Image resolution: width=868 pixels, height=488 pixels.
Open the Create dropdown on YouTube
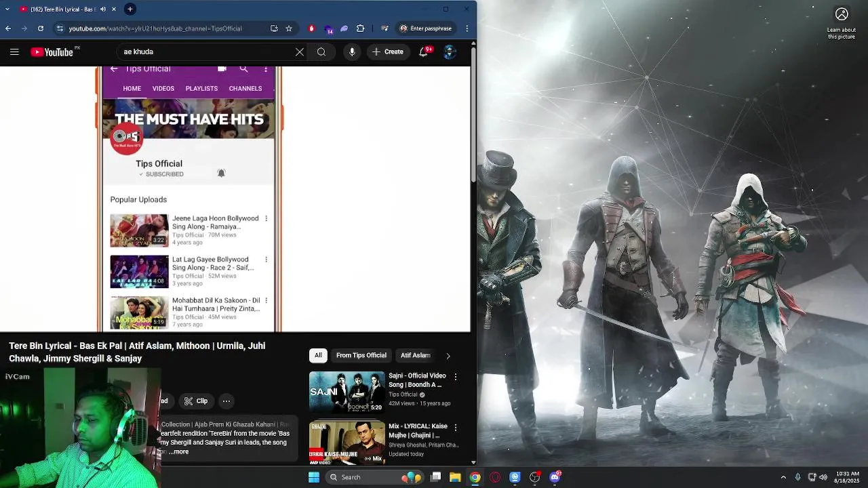388,52
